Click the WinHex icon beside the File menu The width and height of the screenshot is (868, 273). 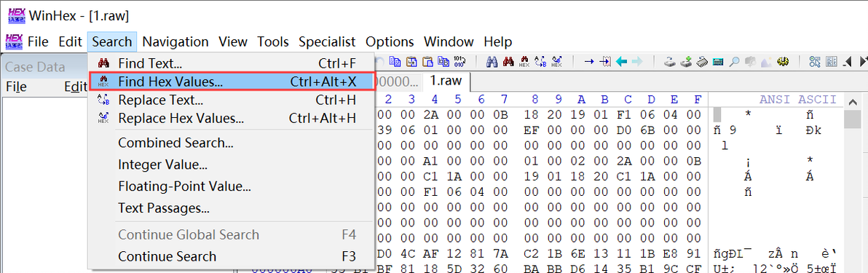point(14,41)
